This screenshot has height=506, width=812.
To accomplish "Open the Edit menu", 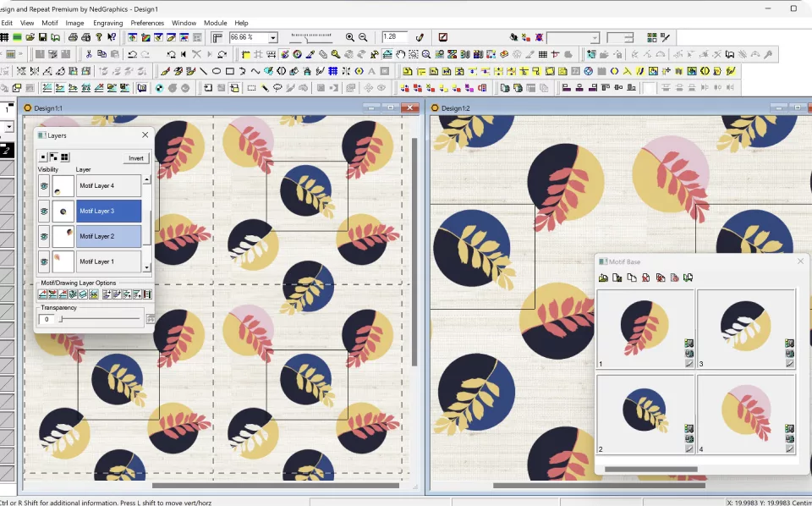I will click(7, 23).
